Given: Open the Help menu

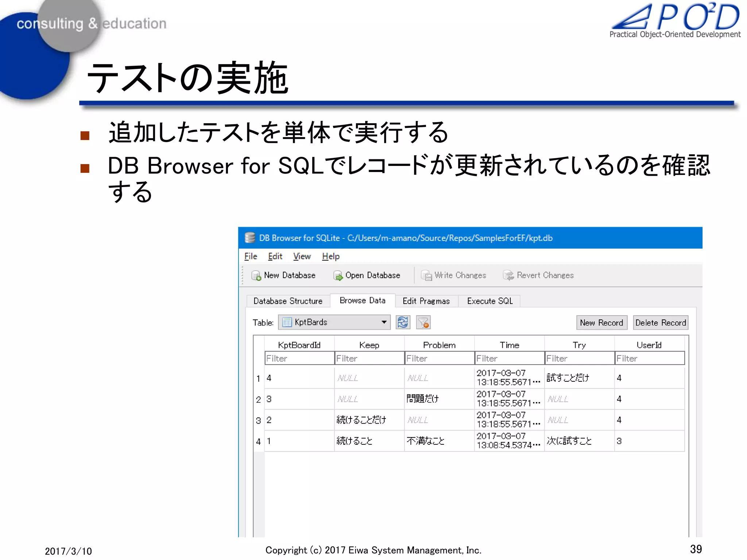Looking at the screenshot, I should [x=331, y=256].
